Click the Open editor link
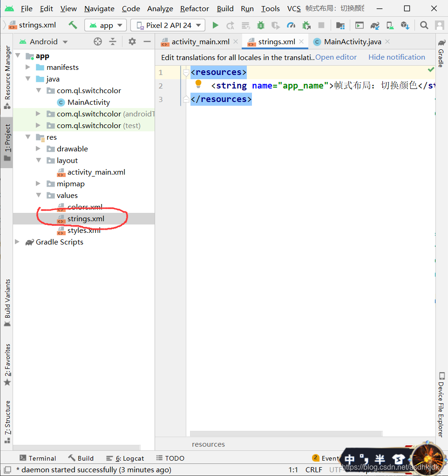The image size is (448, 476). coord(336,57)
